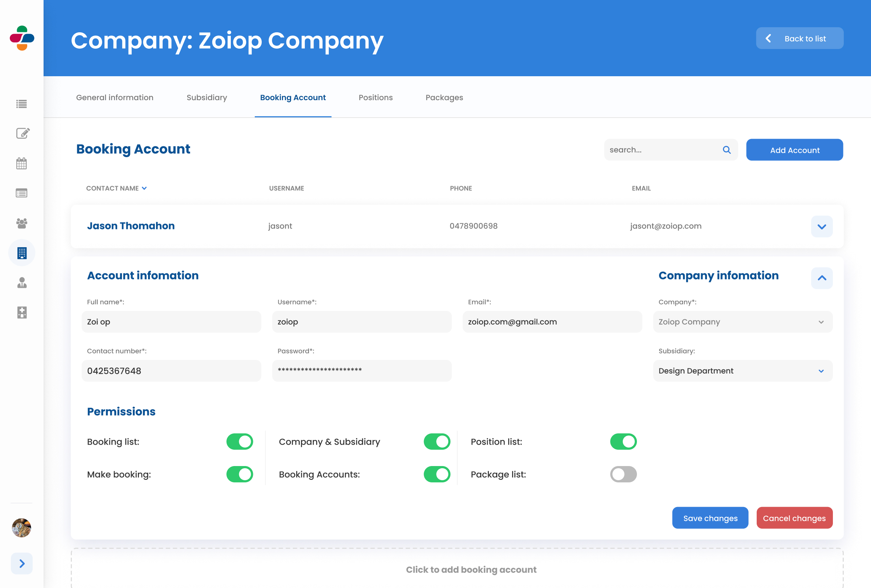Click the company building sidebar icon
The width and height of the screenshot is (871, 588).
point(22,253)
